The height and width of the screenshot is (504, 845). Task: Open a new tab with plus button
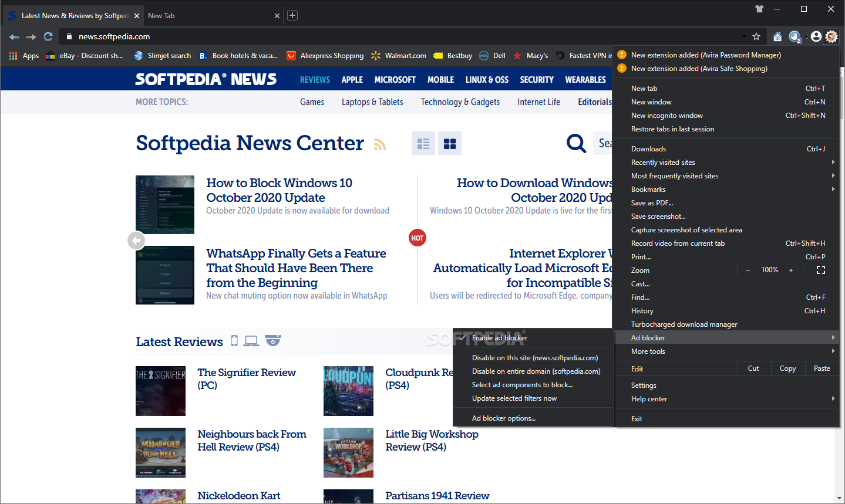tap(292, 15)
